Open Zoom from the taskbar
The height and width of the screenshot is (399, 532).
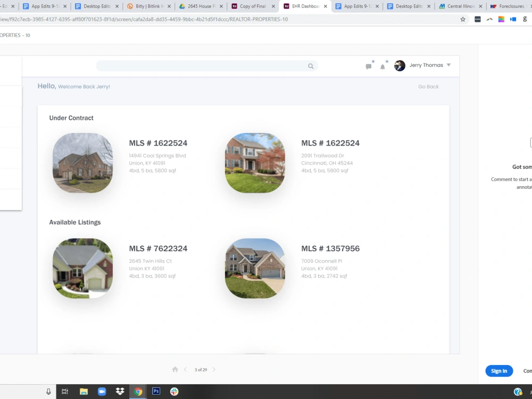pos(102,392)
